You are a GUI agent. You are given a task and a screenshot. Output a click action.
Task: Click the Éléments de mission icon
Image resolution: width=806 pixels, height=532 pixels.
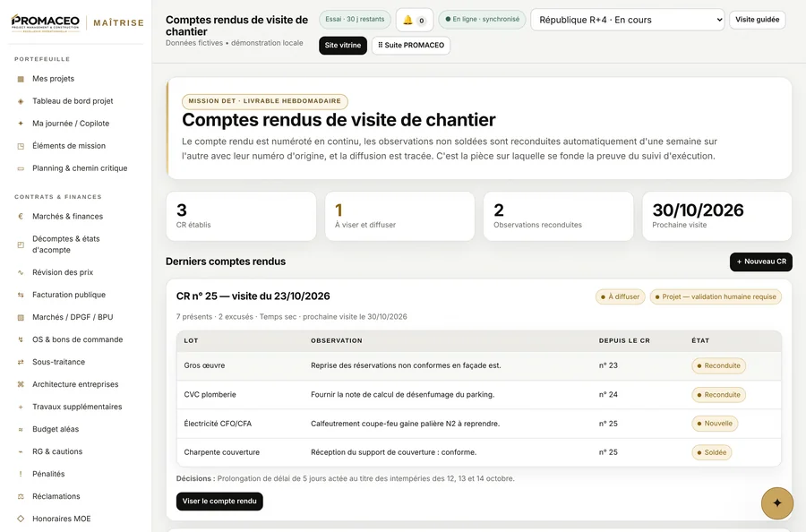(x=21, y=146)
